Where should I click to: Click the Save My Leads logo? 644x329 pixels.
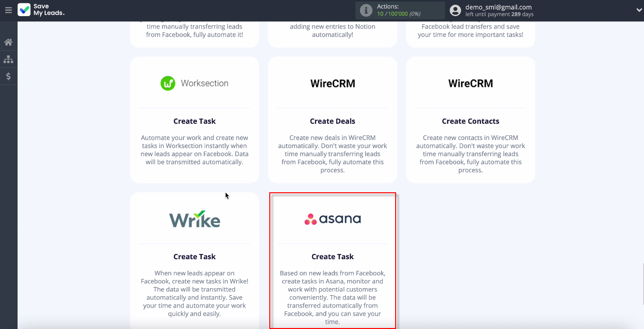click(41, 10)
